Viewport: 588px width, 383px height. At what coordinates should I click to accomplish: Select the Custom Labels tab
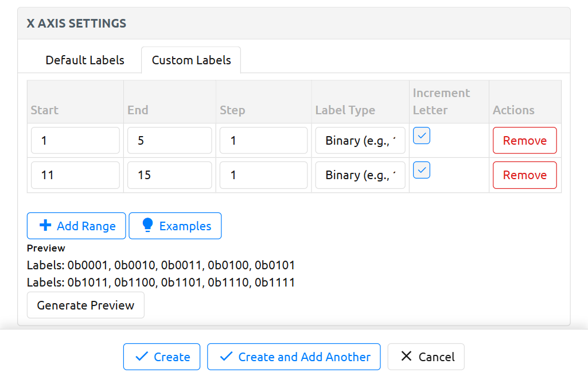tap(190, 60)
